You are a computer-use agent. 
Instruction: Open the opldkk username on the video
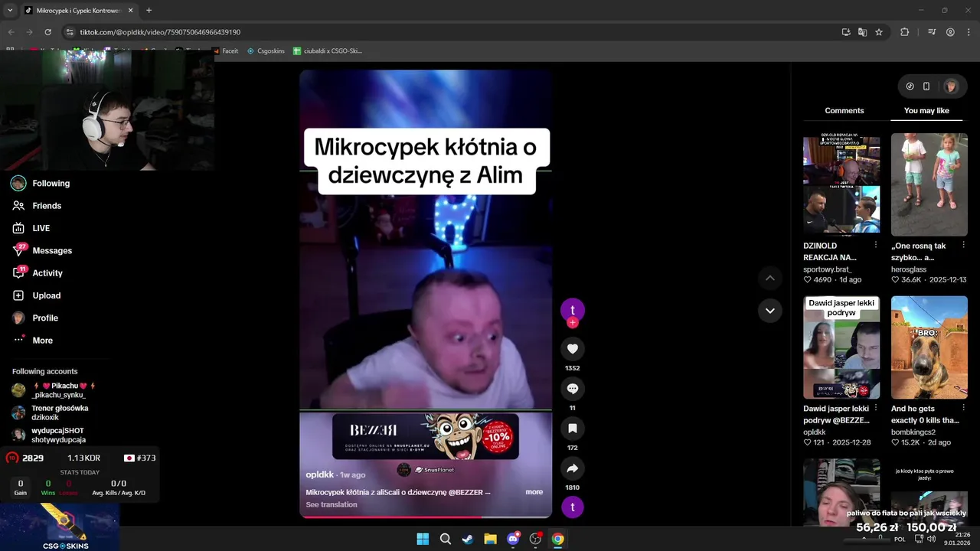pyautogui.click(x=320, y=474)
